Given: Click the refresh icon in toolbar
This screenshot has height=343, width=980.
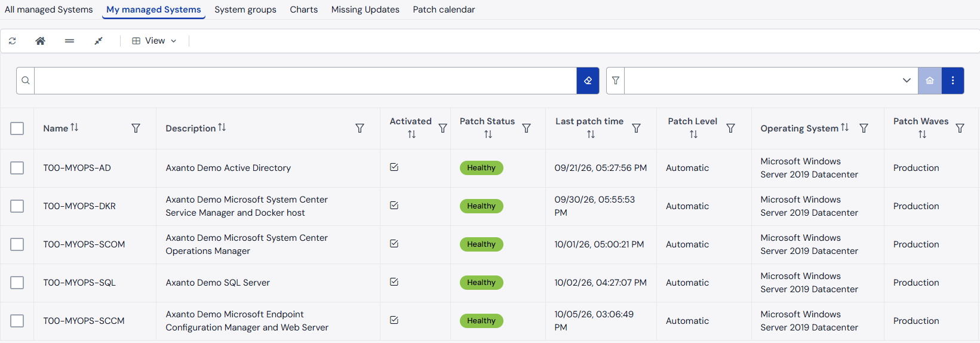Looking at the screenshot, I should (13, 41).
